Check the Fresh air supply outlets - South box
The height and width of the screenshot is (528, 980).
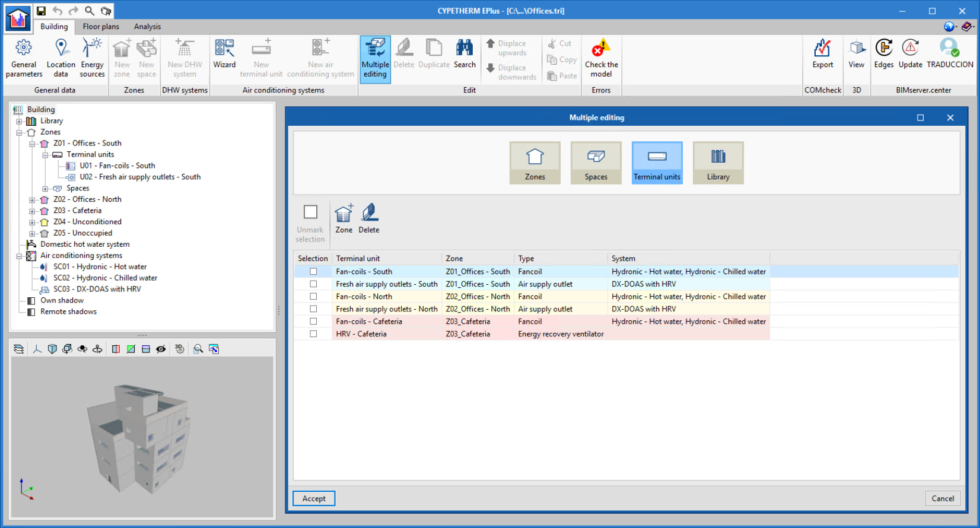(x=313, y=284)
